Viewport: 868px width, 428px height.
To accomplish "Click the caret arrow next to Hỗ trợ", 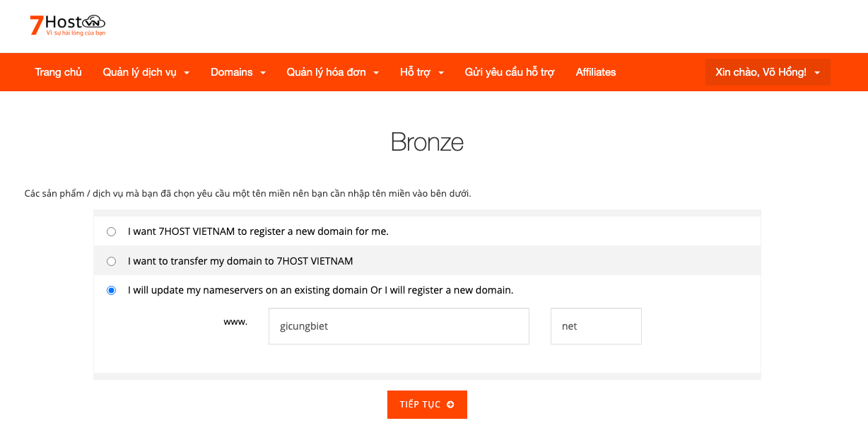I will [x=441, y=73].
